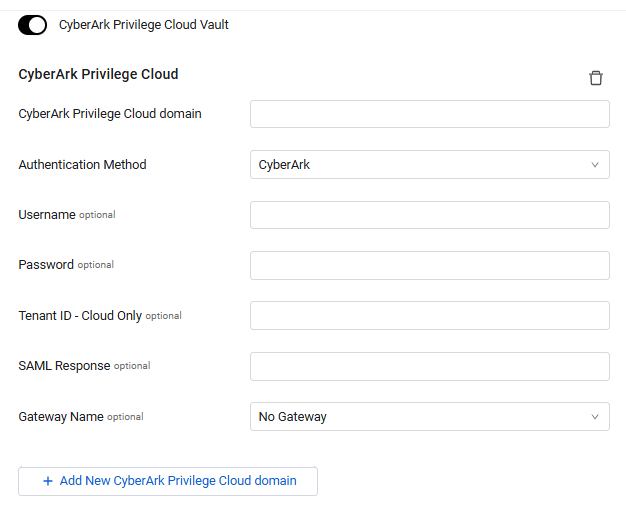The height and width of the screenshot is (505, 626).
Task: Toggle the CyberArk Privilege Cloud Vault switch
Action: click(x=33, y=25)
